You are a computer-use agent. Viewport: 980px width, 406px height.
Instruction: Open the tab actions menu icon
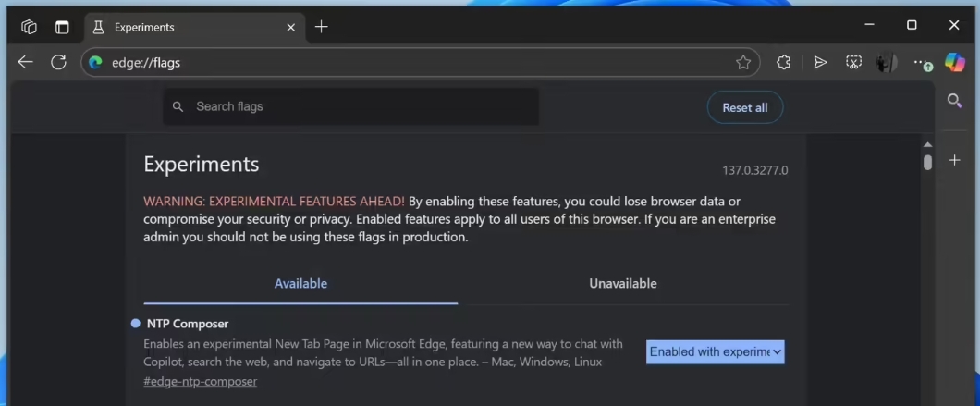[x=62, y=27]
